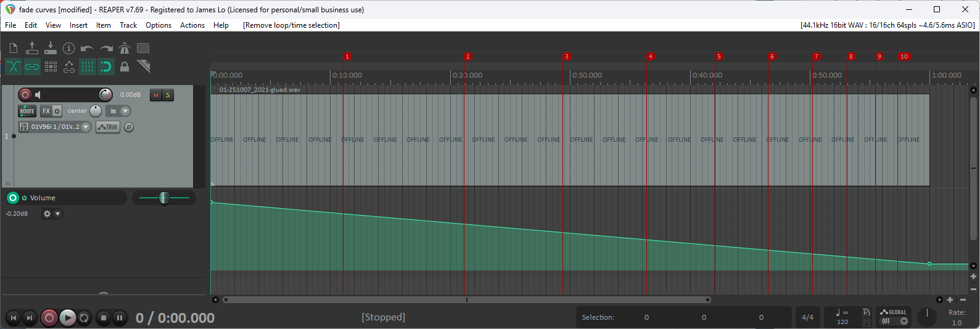Click the Undo arrow icon
This screenshot has height=329, width=980.
[88, 49]
